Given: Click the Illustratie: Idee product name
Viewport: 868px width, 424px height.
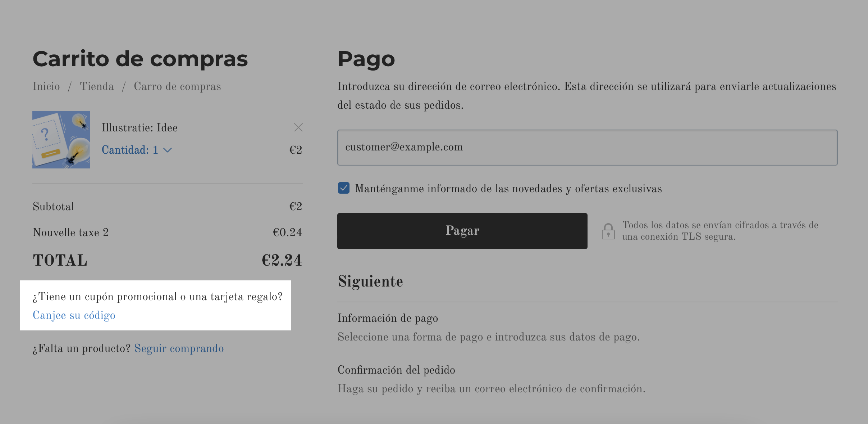Looking at the screenshot, I should 140,127.
